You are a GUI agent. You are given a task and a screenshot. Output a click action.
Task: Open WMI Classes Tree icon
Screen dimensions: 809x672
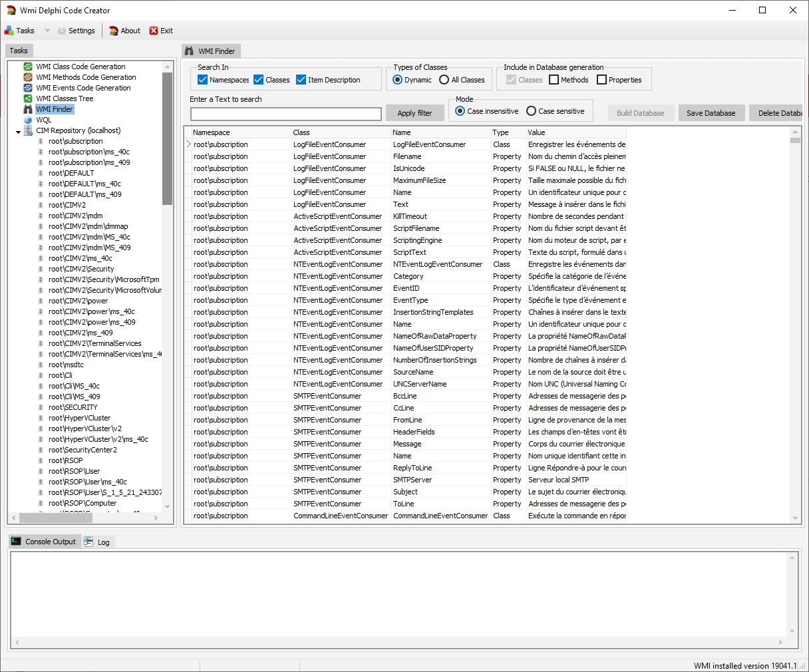28,98
